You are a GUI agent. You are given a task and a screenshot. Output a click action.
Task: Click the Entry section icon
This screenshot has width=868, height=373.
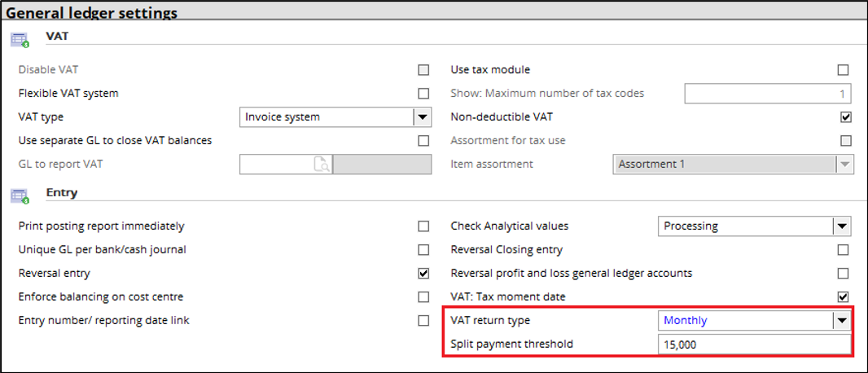pyautogui.click(x=20, y=196)
